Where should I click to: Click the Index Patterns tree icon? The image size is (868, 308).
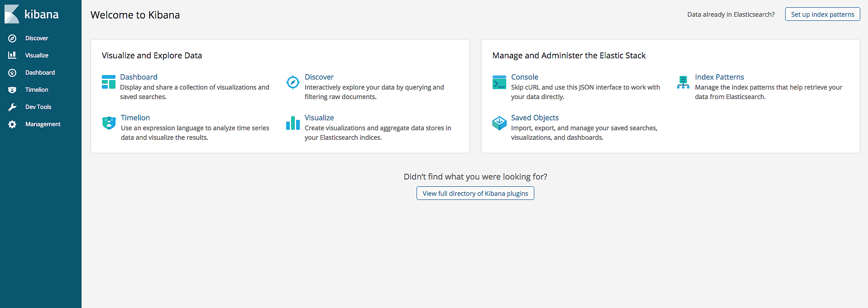click(683, 82)
